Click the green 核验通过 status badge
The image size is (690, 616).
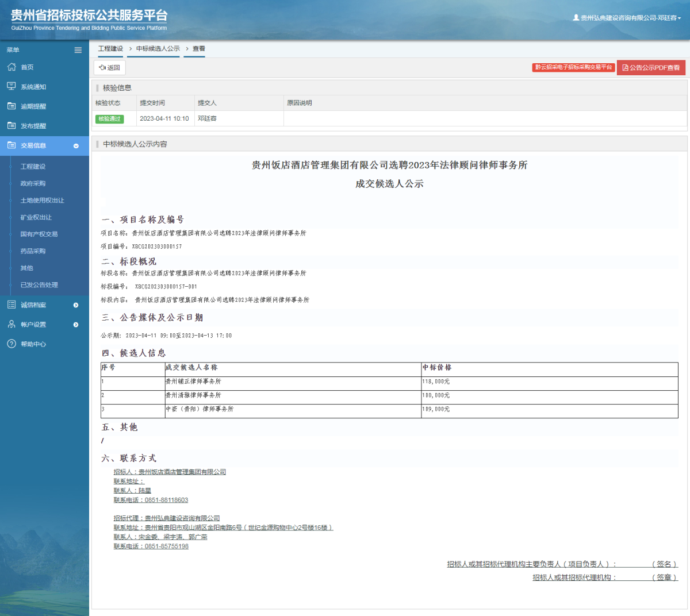[x=110, y=119]
